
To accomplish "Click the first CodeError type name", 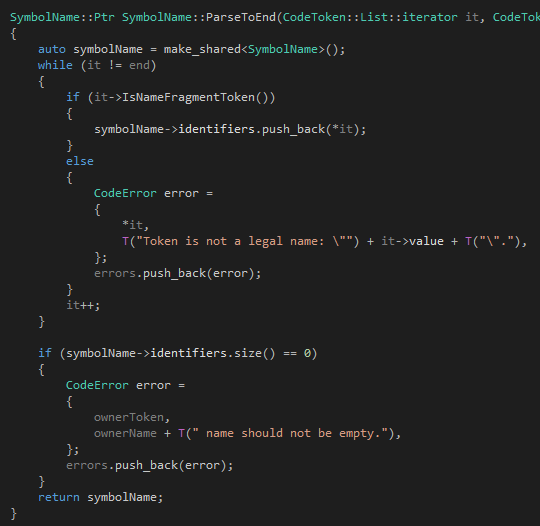I will pos(125,193).
